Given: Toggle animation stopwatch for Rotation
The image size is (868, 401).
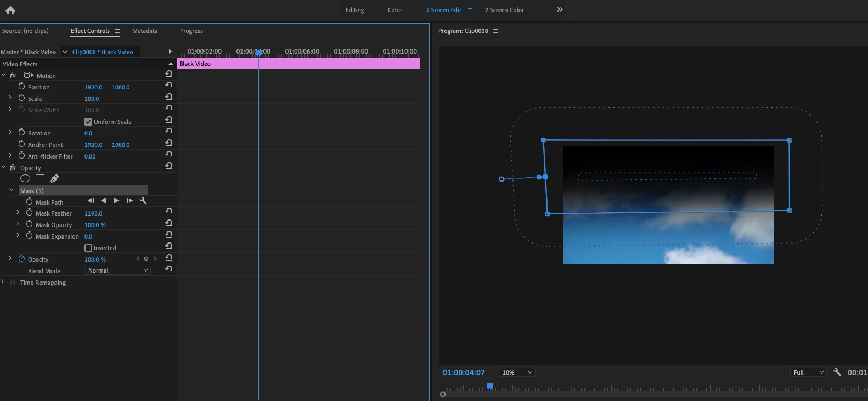Looking at the screenshot, I should tap(22, 132).
